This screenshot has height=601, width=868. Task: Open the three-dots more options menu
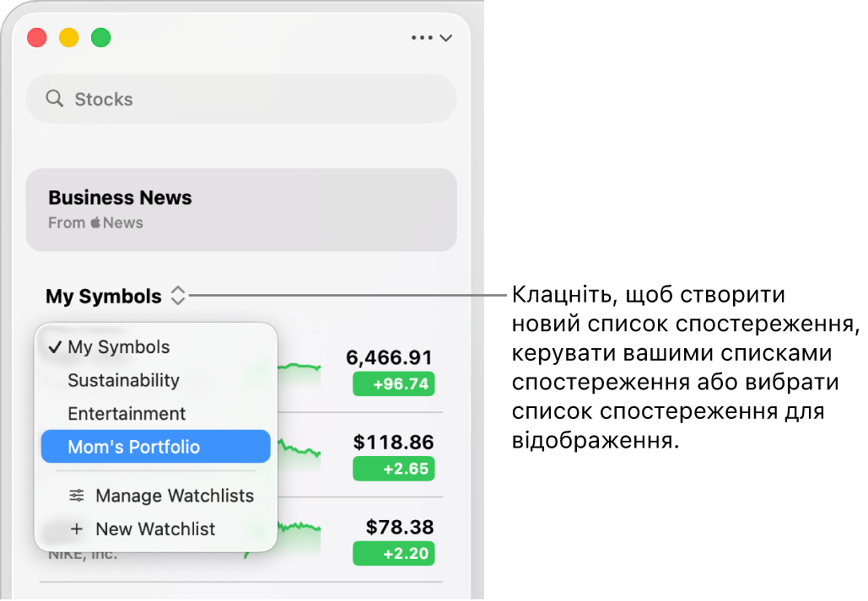point(422,38)
